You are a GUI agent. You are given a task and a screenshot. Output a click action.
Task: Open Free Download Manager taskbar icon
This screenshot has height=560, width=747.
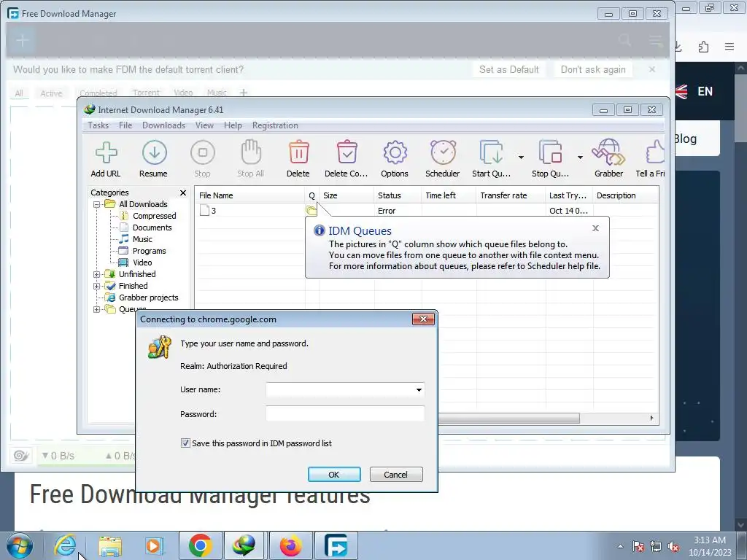[336, 545]
